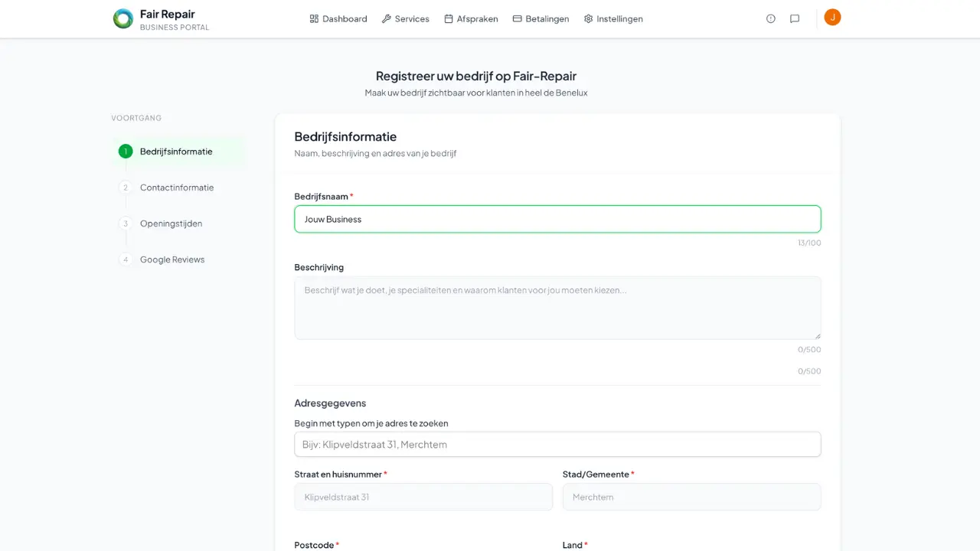Screen dimensions: 980x551
Task: Click the Dashboard grid icon
Action: pyautogui.click(x=314, y=19)
